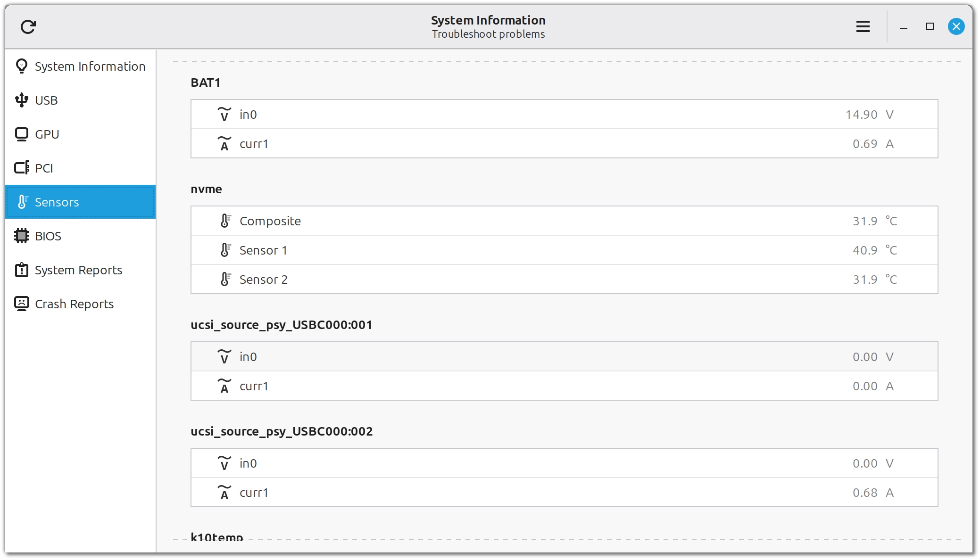
Task: Click the PCI card icon
Action: (21, 168)
